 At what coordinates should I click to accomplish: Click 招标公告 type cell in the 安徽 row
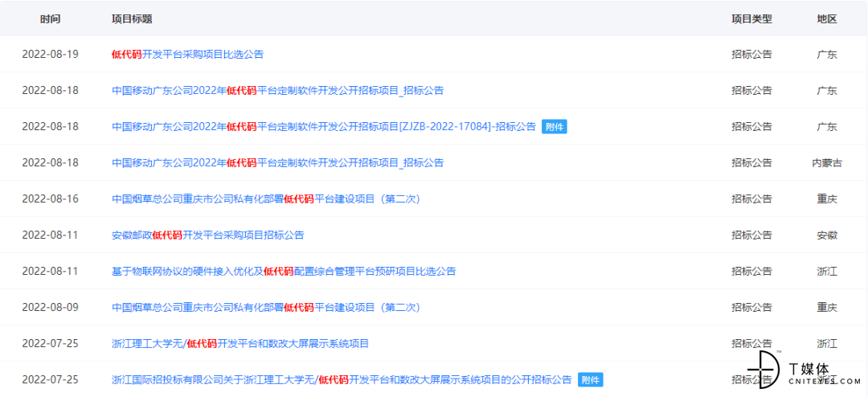coord(751,235)
